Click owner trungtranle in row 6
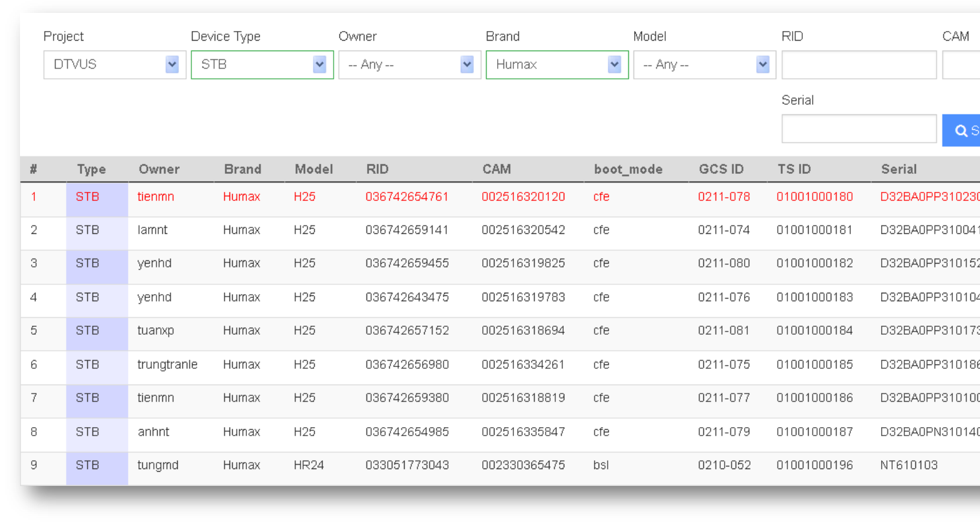This screenshot has width=980, height=526. pos(167,364)
